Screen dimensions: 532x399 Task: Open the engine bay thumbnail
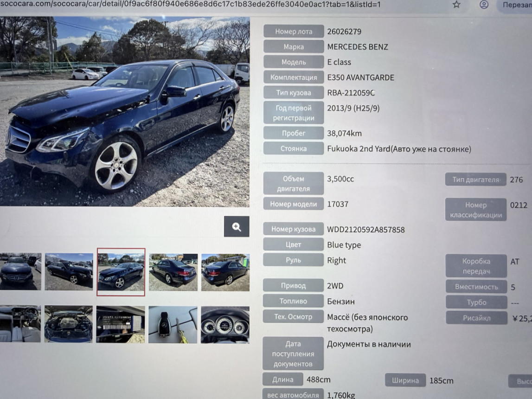(x=69, y=324)
